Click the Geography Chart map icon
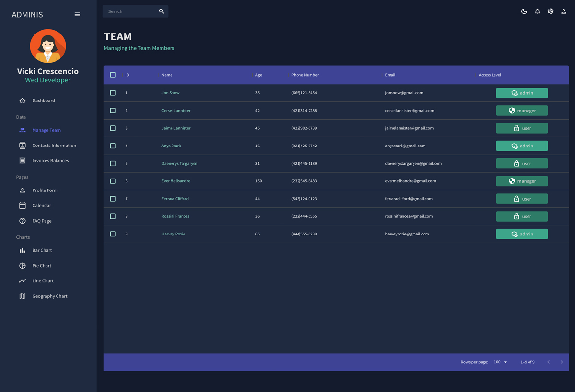Viewport: 575px width, 392px height. pyautogui.click(x=23, y=296)
